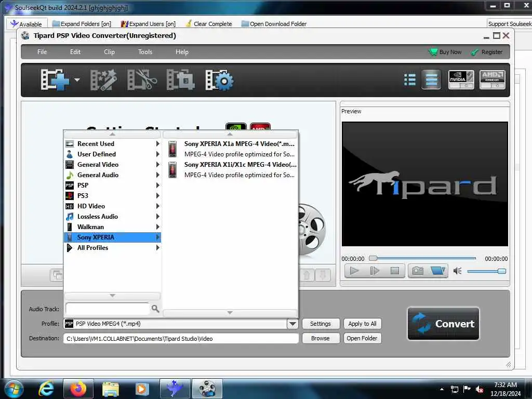Expand Walkman submenu arrow

(x=158, y=227)
